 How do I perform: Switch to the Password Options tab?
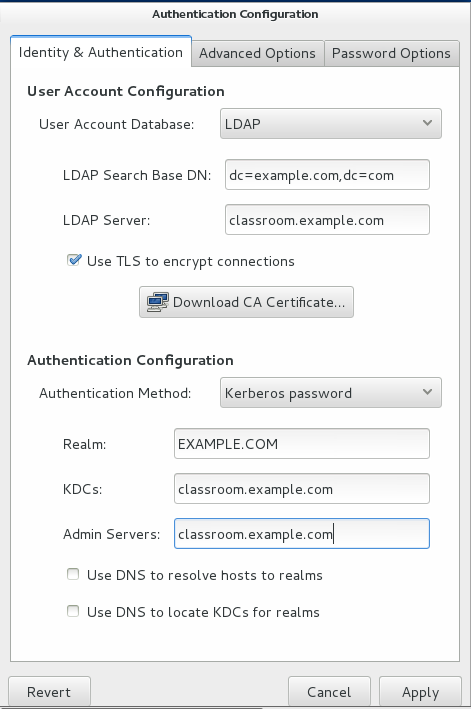click(x=391, y=53)
